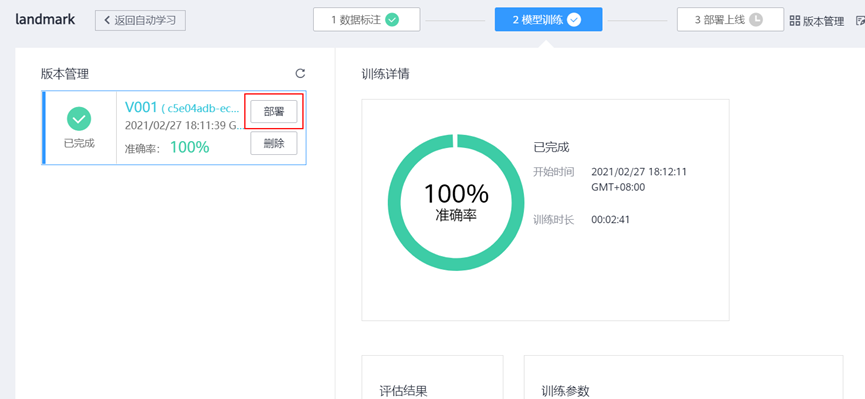Screen dimensions: 865x399
Task: Select the 已完成 status under V001 checkmark
Action: coord(79,143)
